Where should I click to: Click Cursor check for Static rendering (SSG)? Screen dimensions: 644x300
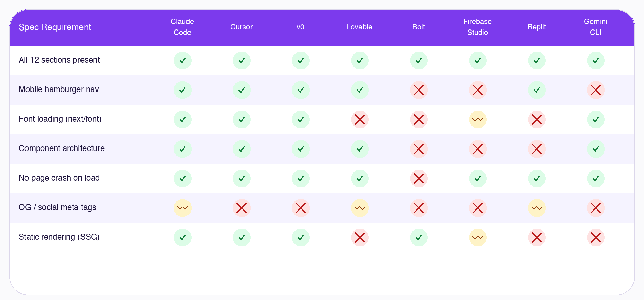pyautogui.click(x=241, y=237)
